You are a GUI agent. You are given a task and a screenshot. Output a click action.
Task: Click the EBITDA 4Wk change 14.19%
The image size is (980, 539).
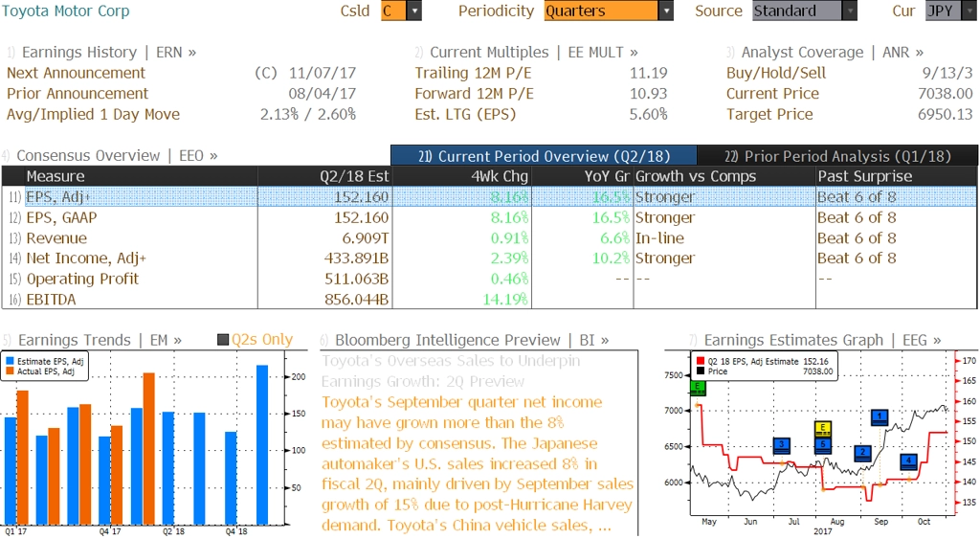505,300
